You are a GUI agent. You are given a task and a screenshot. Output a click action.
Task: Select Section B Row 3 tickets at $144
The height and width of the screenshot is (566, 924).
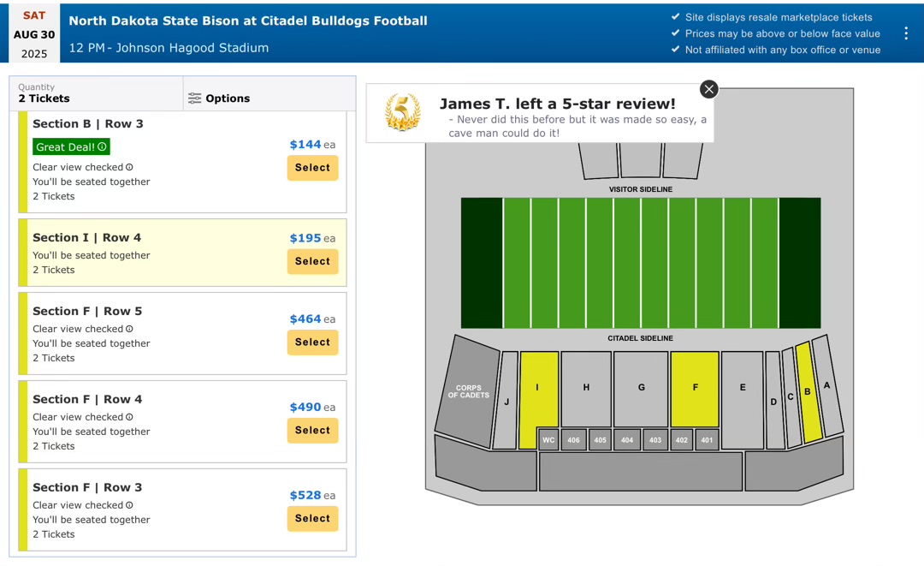tap(312, 168)
